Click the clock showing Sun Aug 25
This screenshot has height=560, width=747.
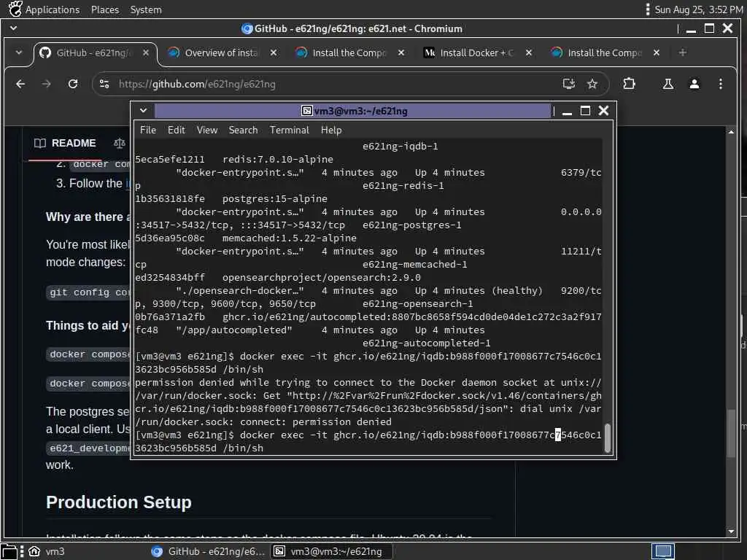click(x=698, y=9)
